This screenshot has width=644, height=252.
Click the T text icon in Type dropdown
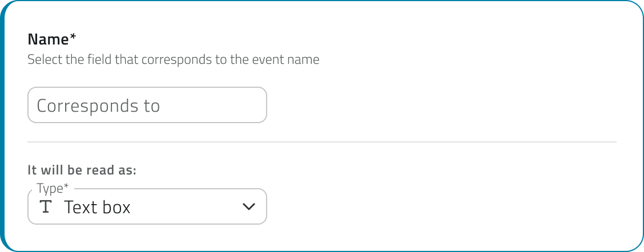tap(46, 206)
